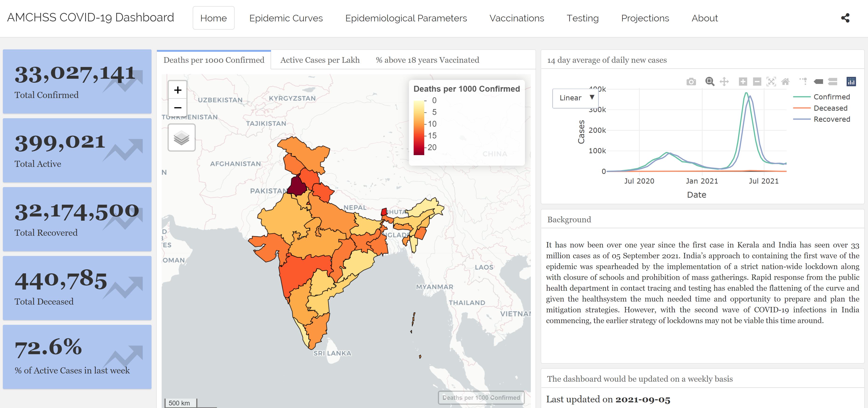Select the plot zoom magnifier tool
The image size is (868, 408).
[710, 82]
